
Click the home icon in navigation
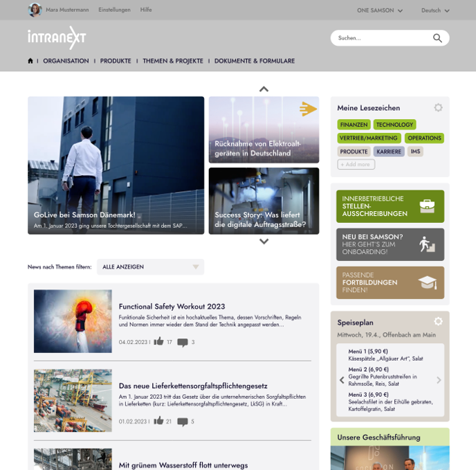click(30, 61)
